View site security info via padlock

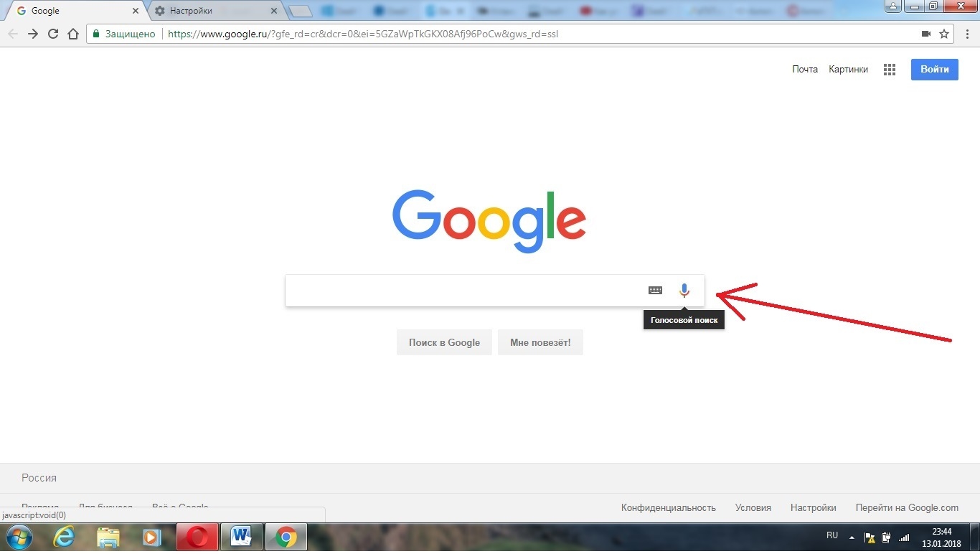[x=95, y=34]
